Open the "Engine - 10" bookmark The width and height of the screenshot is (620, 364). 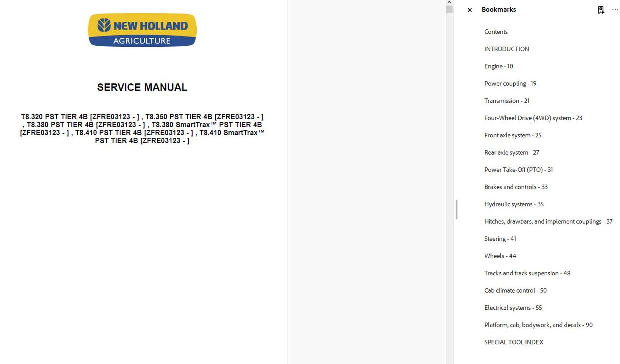point(498,66)
